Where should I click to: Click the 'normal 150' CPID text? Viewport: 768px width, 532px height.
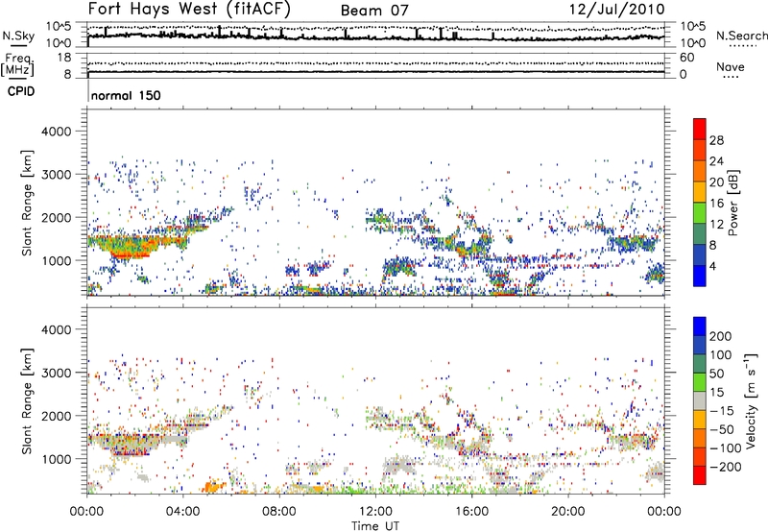126,95
